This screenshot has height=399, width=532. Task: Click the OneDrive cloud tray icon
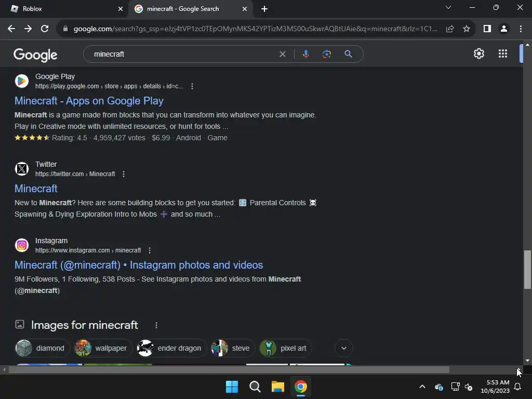(438, 387)
